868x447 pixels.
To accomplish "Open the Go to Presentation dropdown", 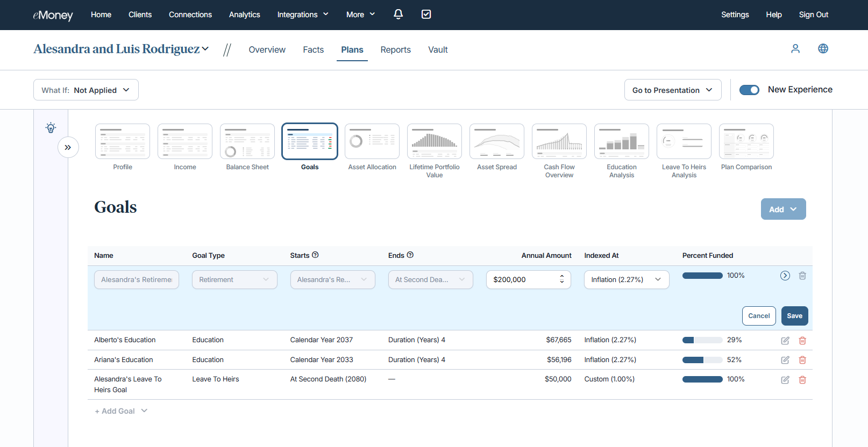I will coord(672,90).
